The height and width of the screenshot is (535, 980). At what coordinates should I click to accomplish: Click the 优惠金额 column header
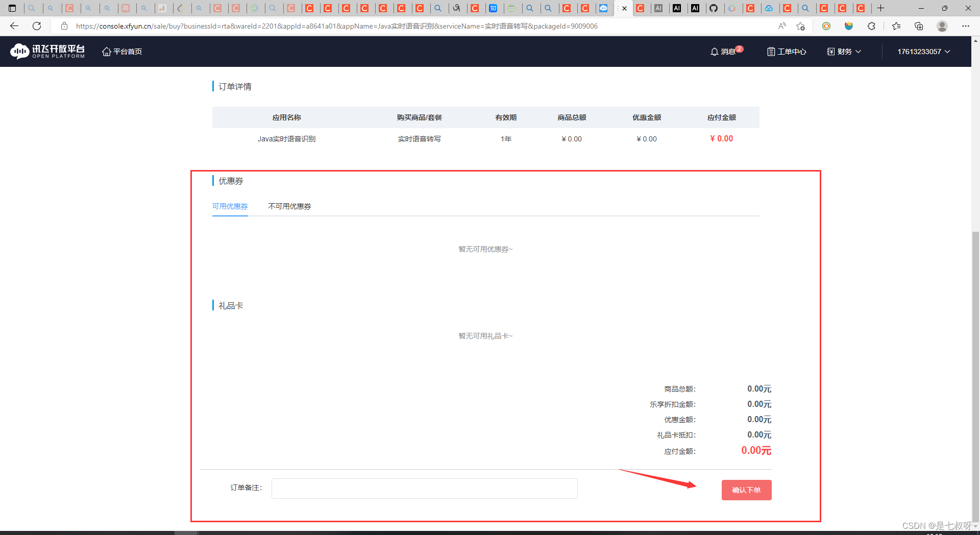[647, 117]
